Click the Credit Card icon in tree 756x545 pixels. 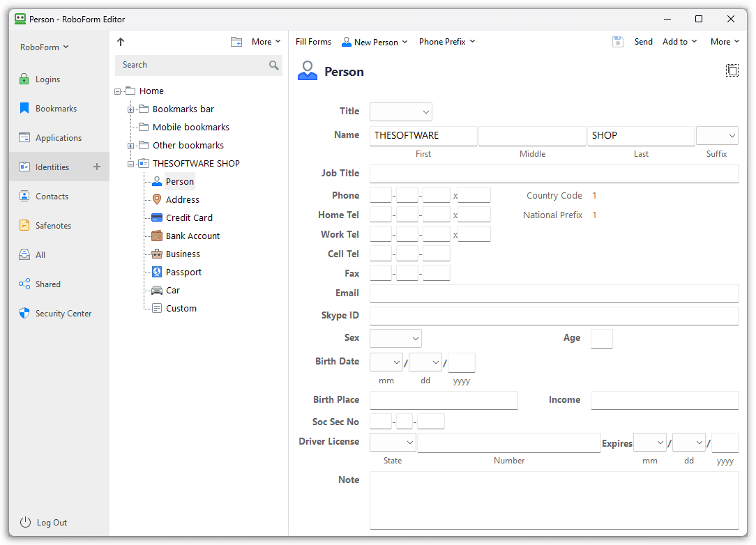tap(157, 218)
